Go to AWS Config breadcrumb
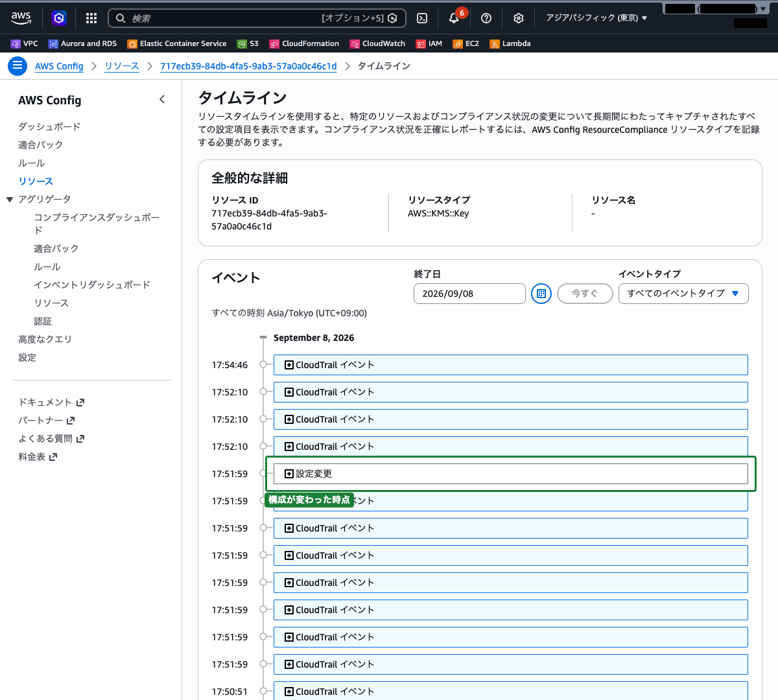The image size is (778, 700). (x=59, y=66)
